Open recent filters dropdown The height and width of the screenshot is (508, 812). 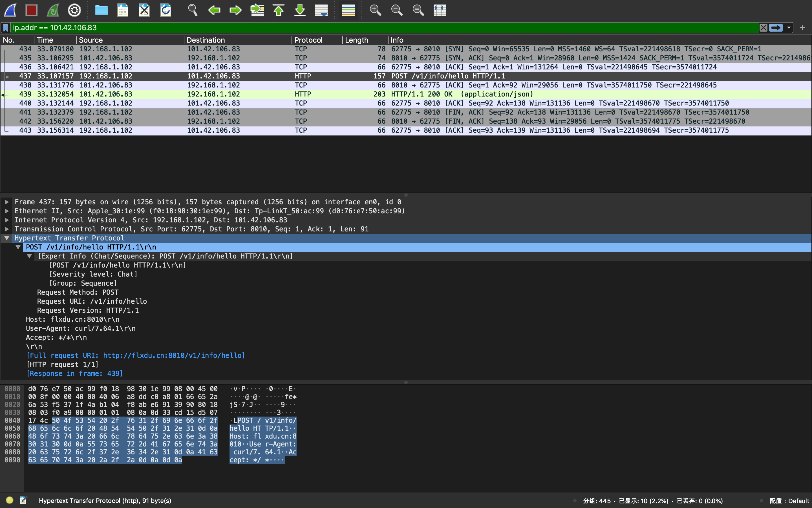(x=789, y=28)
